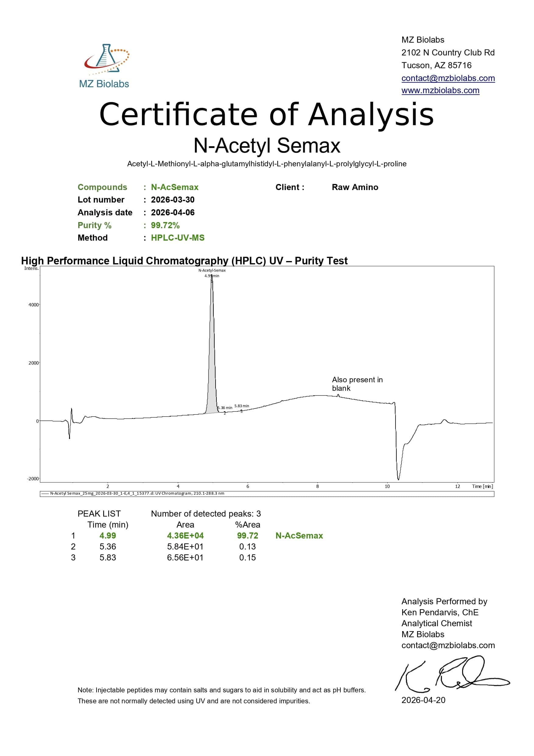Click the signature date '2026-04-20'
The height and width of the screenshot is (756, 534).
[x=423, y=700]
